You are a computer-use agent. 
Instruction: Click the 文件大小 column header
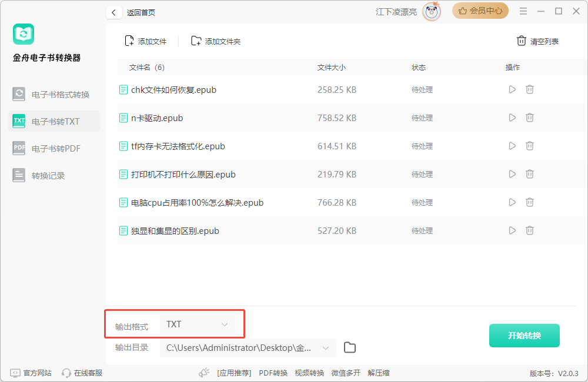(332, 68)
